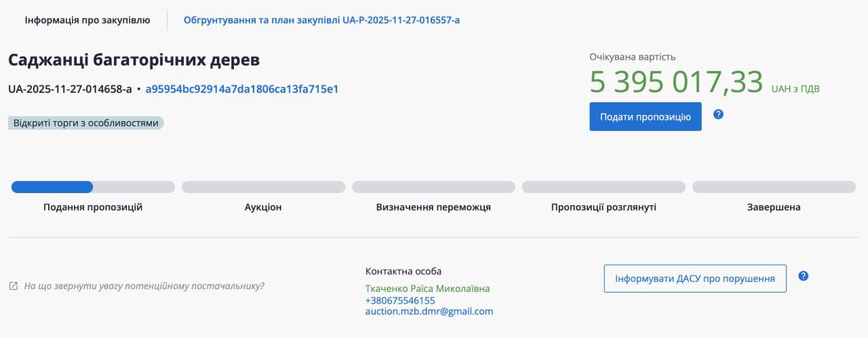Screen dimensions: 868x338
Task: Open the a95954bc92914a7da1806ca13fa715e1 hash link
Action: (x=242, y=89)
